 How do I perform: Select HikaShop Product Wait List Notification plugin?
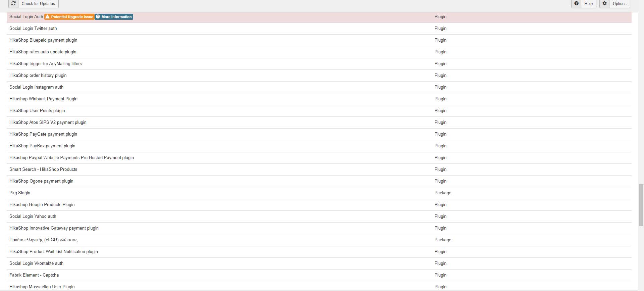coord(54,251)
